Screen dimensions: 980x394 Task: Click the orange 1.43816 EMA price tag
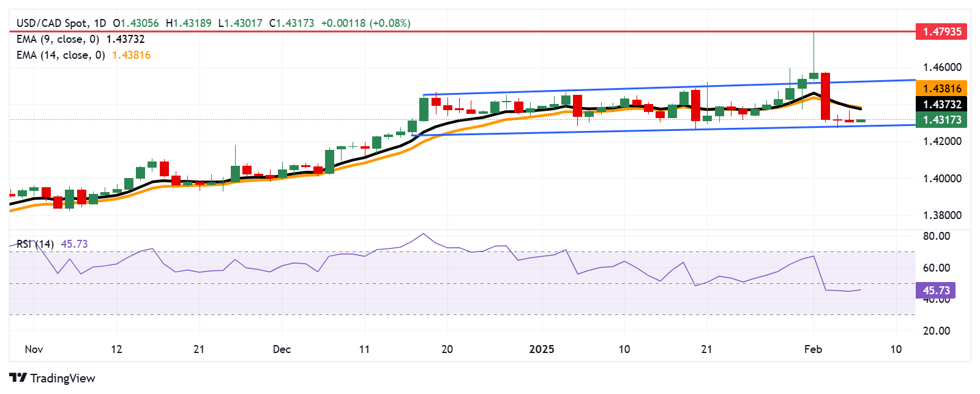(941, 89)
